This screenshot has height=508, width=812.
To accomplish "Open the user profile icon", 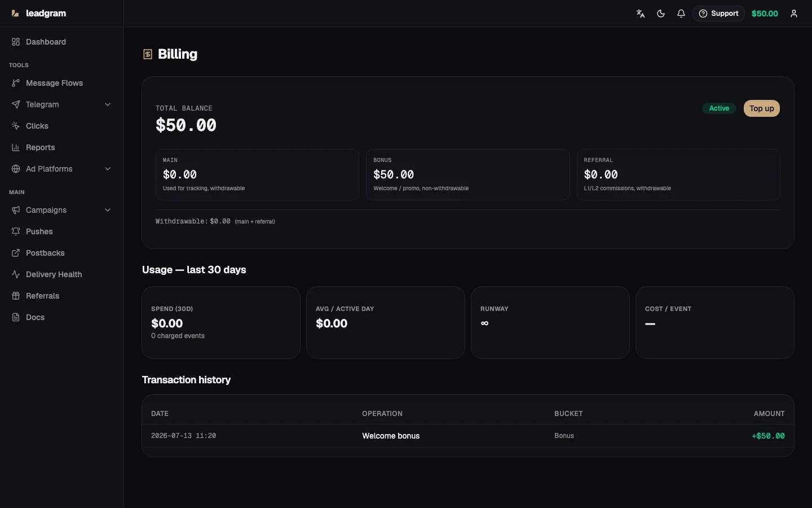I will point(794,14).
